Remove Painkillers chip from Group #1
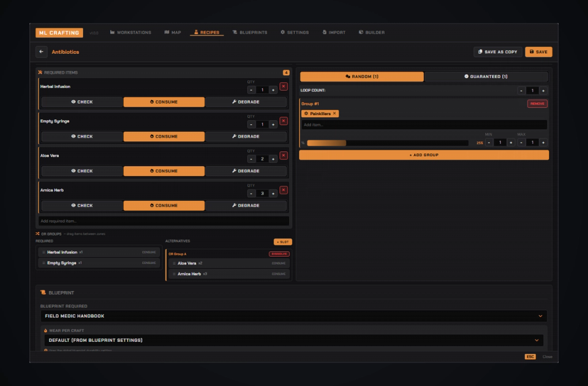Viewport: 588px width, 386px height. pyautogui.click(x=334, y=113)
